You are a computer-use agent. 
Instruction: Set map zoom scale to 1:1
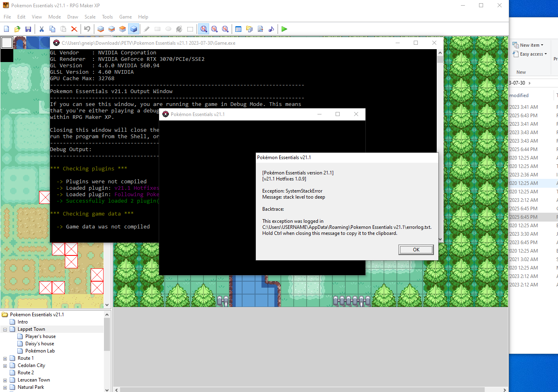click(x=204, y=29)
